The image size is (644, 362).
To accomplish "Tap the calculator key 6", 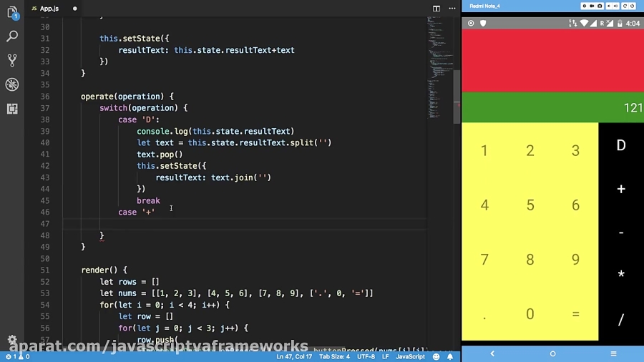I will pos(576,205).
